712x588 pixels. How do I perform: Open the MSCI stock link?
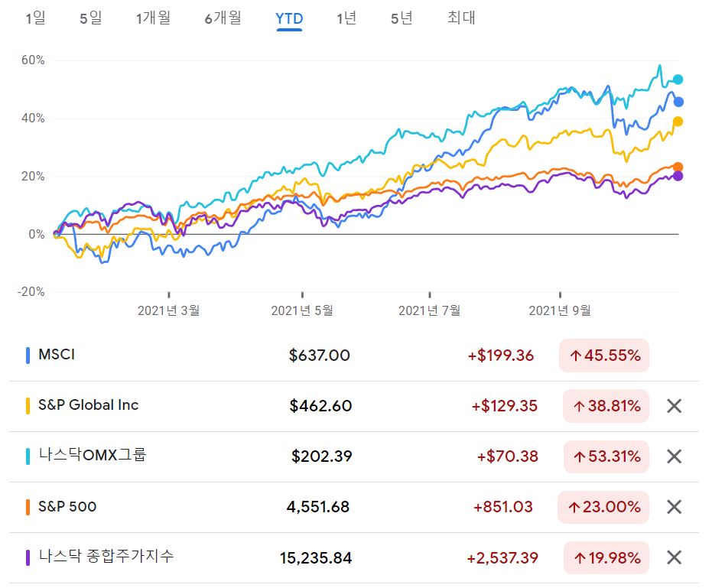point(57,355)
